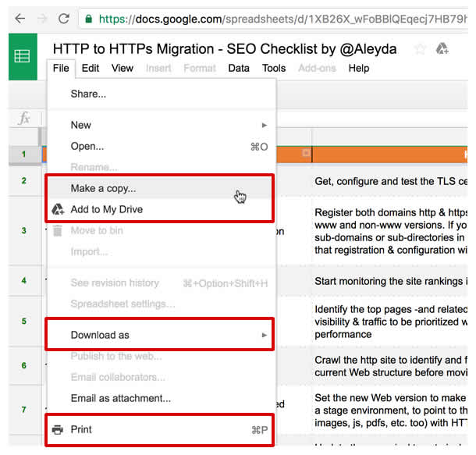The image size is (476, 455).
Task: Click the printer icon beside Print
Action: click(x=57, y=429)
